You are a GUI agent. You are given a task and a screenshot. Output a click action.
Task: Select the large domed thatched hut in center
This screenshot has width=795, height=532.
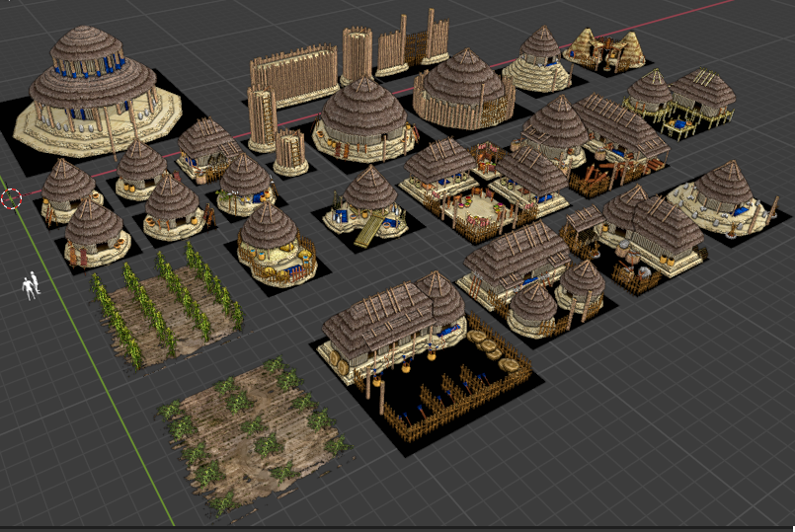click(361, 117)
